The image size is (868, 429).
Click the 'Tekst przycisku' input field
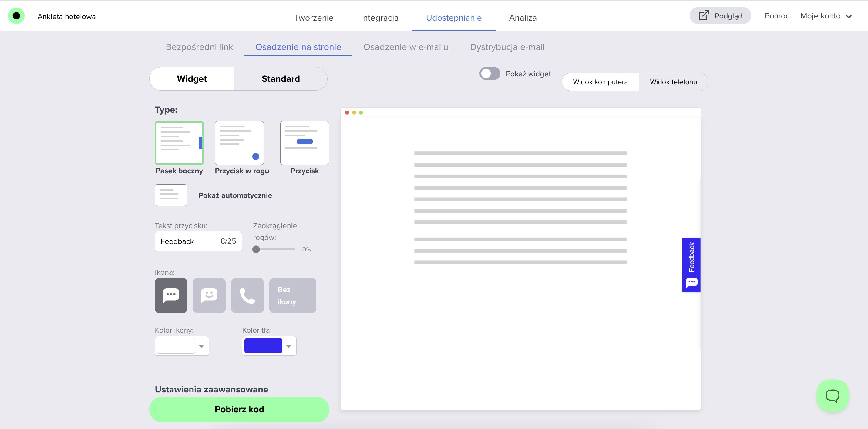[198, 241]
